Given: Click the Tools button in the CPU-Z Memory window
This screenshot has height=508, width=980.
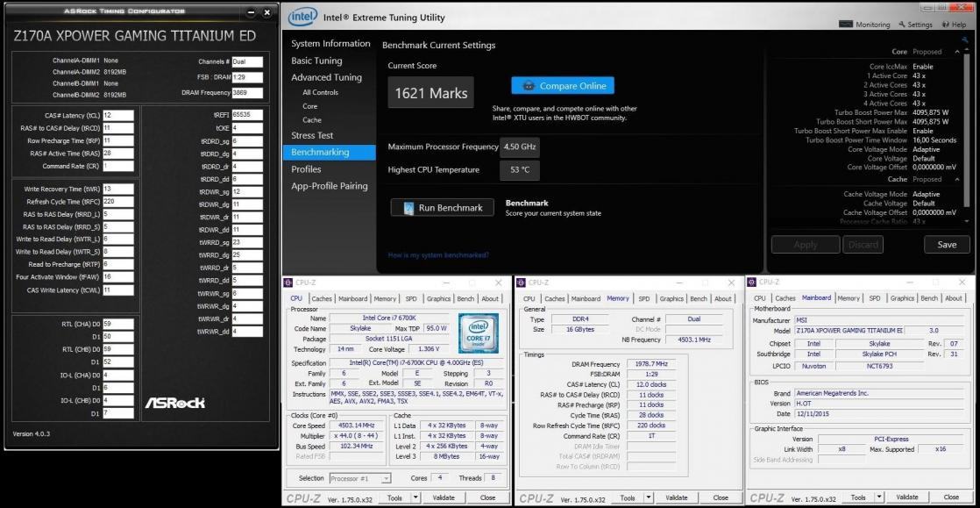Looking at the screenshot, I should point(626,498).
